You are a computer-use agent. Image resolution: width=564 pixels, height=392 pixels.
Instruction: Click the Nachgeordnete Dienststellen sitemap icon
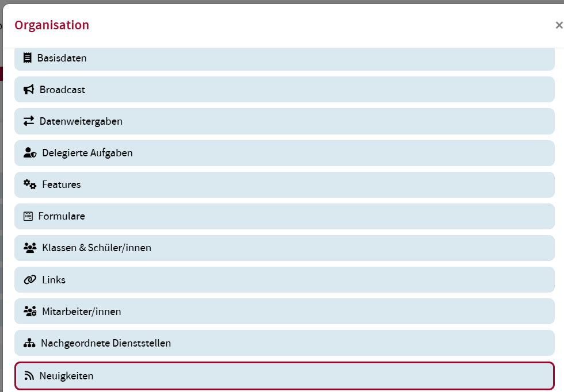[29, 343]
